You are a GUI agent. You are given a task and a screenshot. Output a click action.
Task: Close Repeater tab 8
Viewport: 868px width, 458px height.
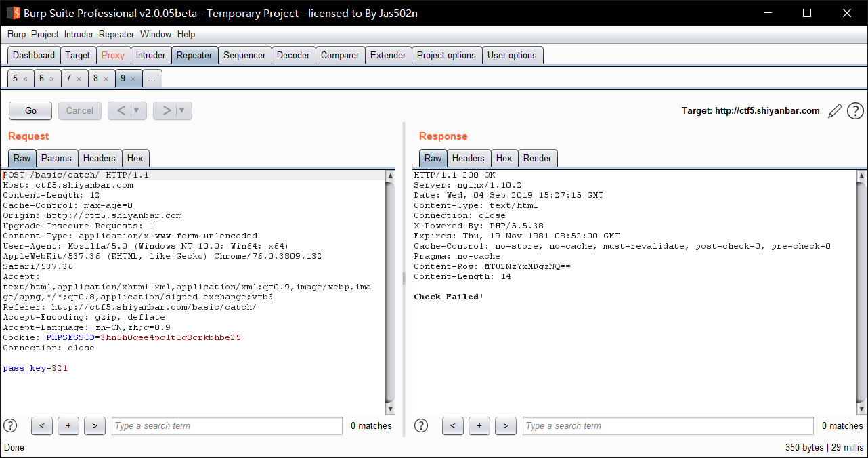(x=106, y=79)
